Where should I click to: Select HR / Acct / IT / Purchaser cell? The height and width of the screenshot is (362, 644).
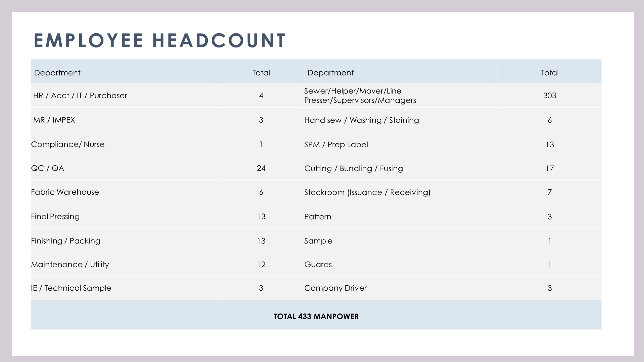80,96
